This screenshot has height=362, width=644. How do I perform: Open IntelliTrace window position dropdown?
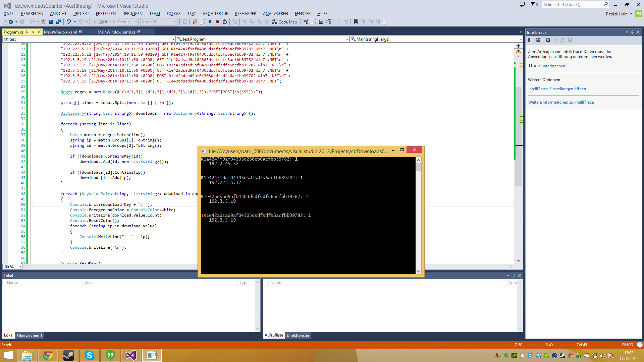[627, 32]
